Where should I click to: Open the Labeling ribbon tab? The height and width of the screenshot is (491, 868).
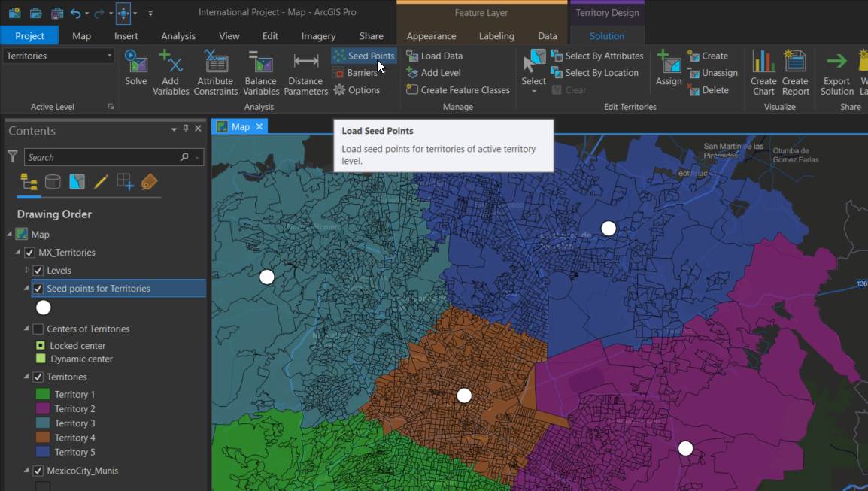click(x=496, y=35)
